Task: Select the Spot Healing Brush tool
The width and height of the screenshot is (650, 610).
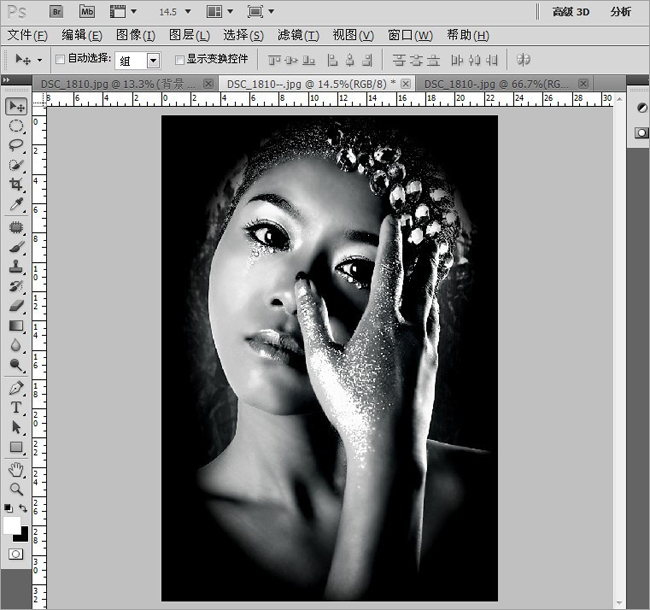Action: (x=16, y=227)
